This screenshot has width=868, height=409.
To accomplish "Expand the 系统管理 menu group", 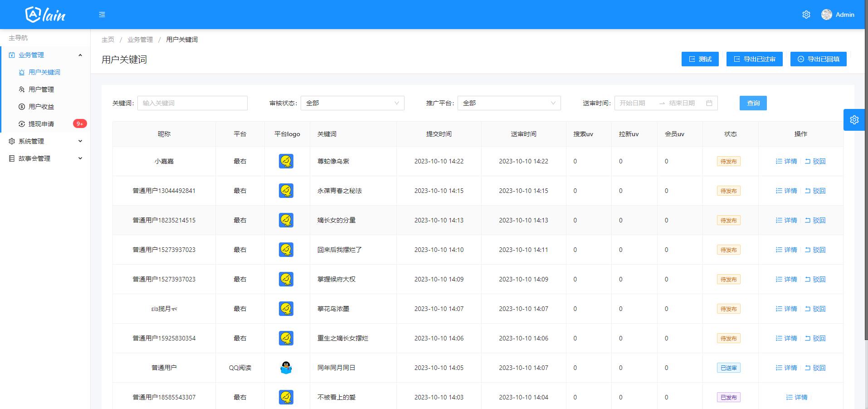I will pyautogui.click(x=80, y=141).
